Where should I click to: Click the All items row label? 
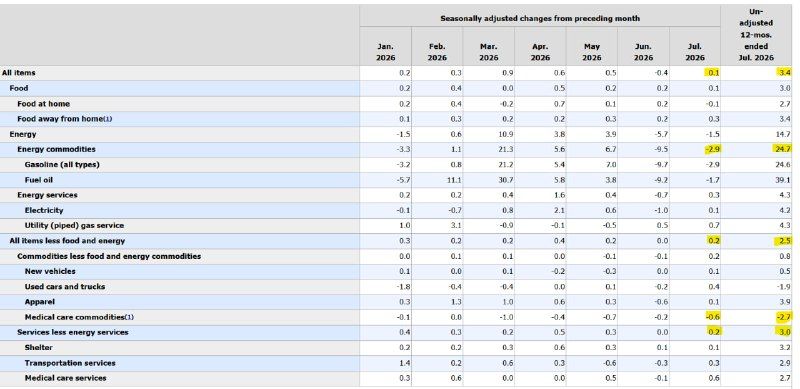[x=18, y=73]
